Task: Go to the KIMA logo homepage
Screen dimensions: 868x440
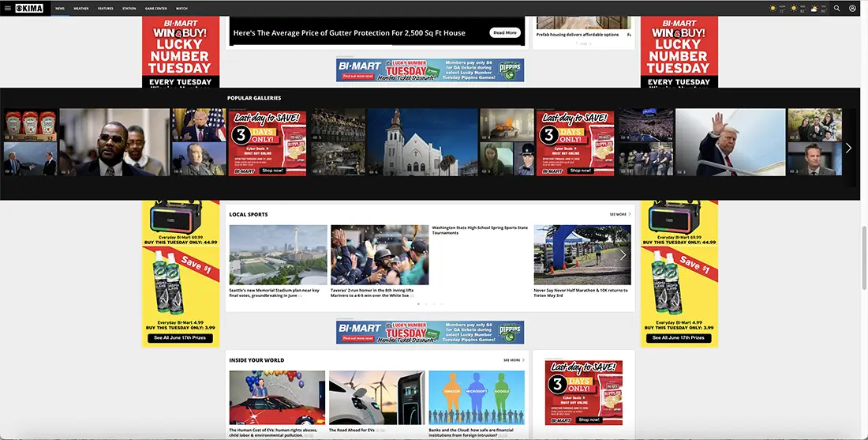Action: (x=29, y=9)
